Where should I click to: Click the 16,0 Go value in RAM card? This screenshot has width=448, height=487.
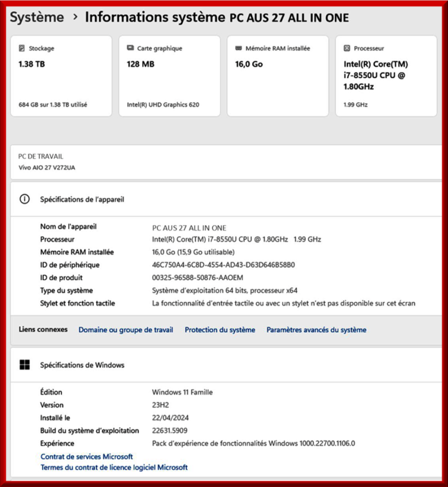(249, 65)
